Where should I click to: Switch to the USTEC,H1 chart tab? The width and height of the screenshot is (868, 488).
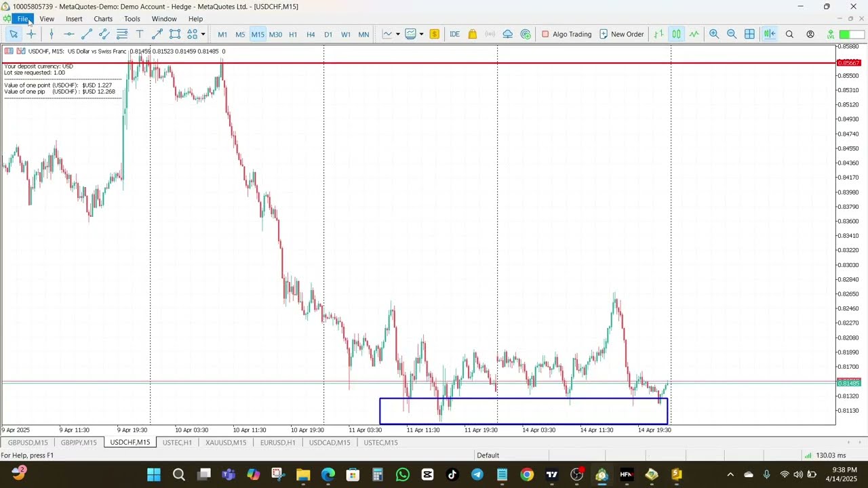(x=177, y=443)
